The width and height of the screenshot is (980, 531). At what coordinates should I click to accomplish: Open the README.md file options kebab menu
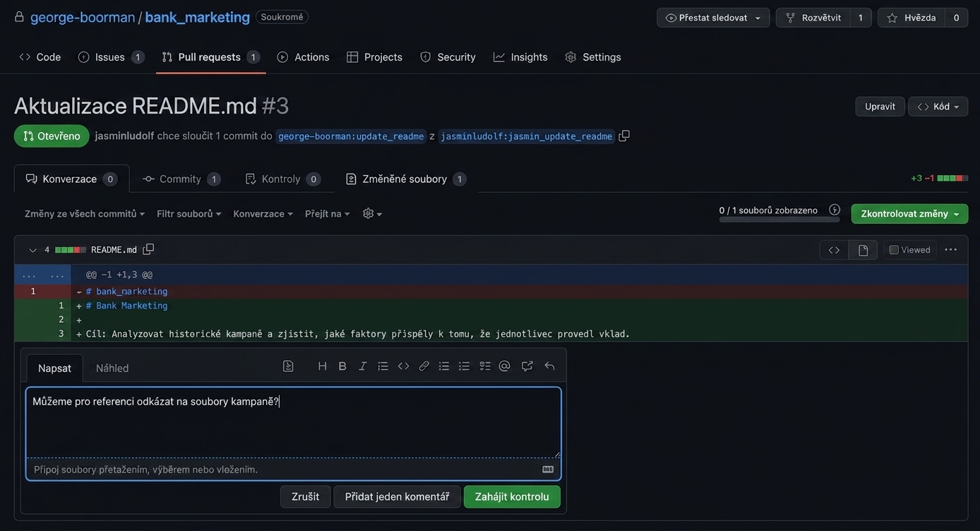pyautogui.click(x=951, y=249)
